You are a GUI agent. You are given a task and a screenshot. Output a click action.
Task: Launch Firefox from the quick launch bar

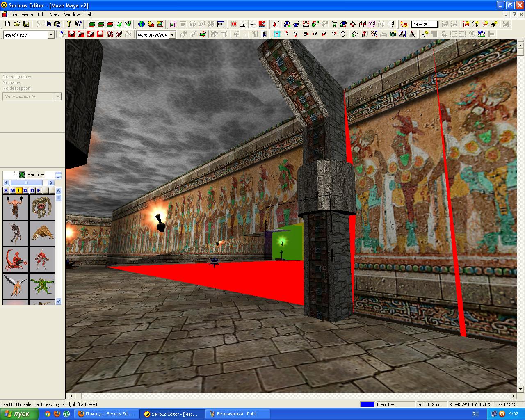[57, 414]
